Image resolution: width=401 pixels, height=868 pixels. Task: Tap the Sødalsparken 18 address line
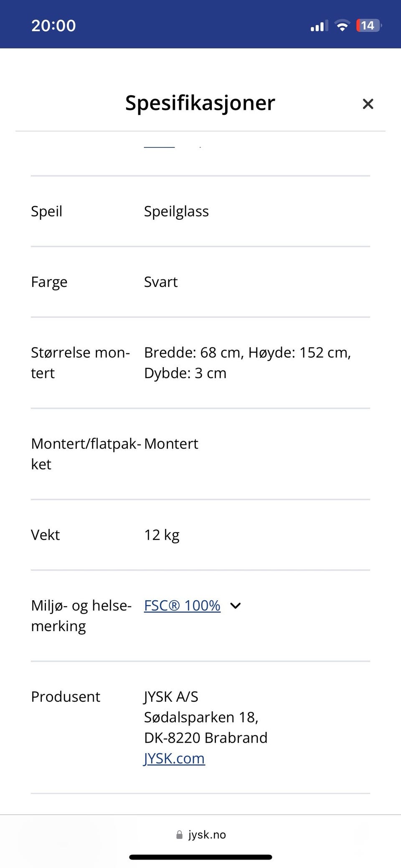pos(201,717)
